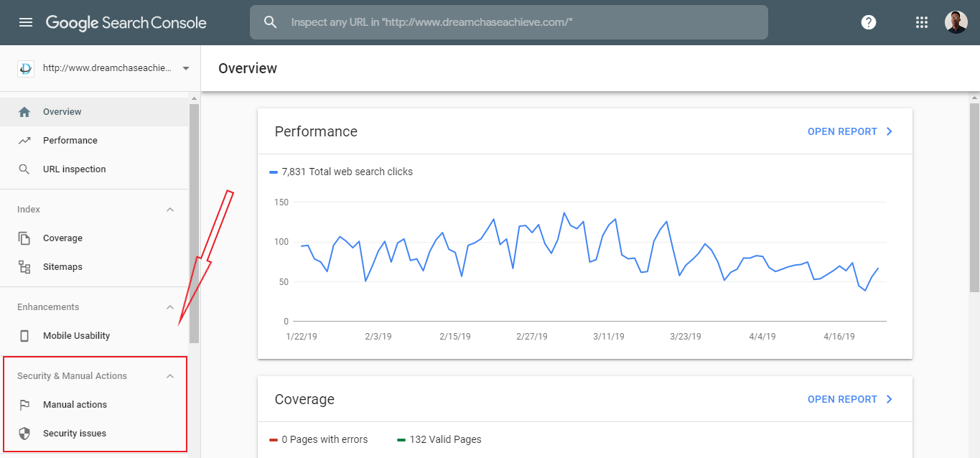Collapse the Index section
Screen dimensions: 980x458
click(x=170, y=210)
